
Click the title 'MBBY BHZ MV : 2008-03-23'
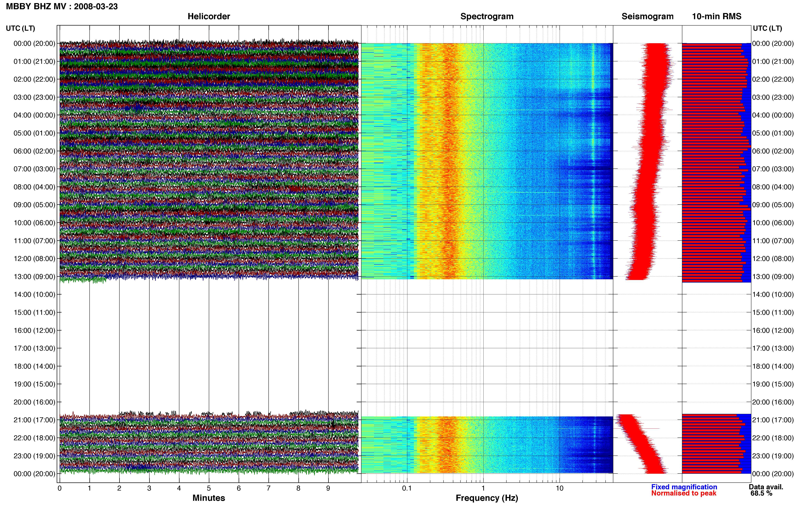[62, 6]
